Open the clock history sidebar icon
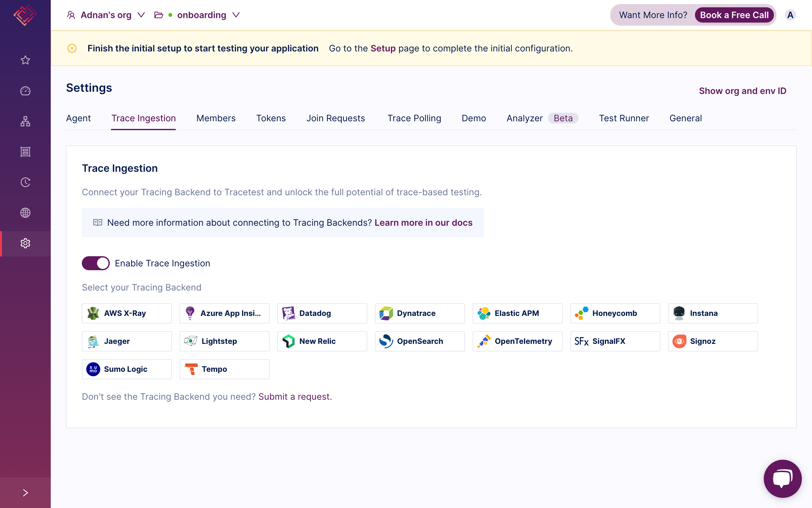812x508 pixels. pyautogui.click(x=25, y=182)
